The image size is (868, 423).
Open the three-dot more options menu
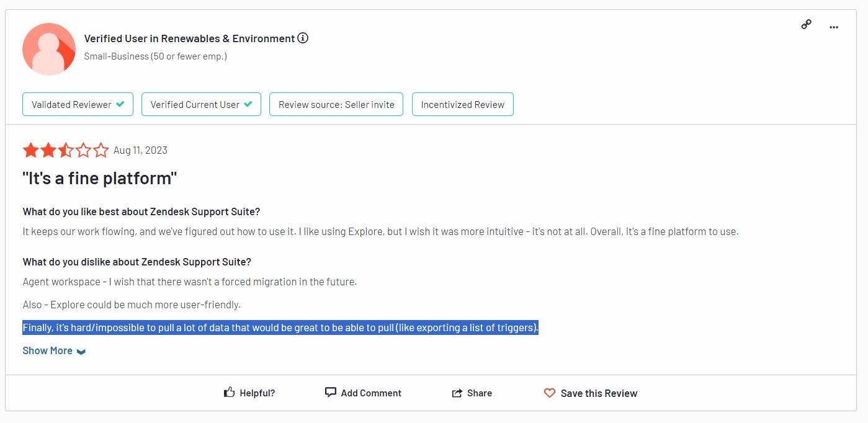coord(834,27)
